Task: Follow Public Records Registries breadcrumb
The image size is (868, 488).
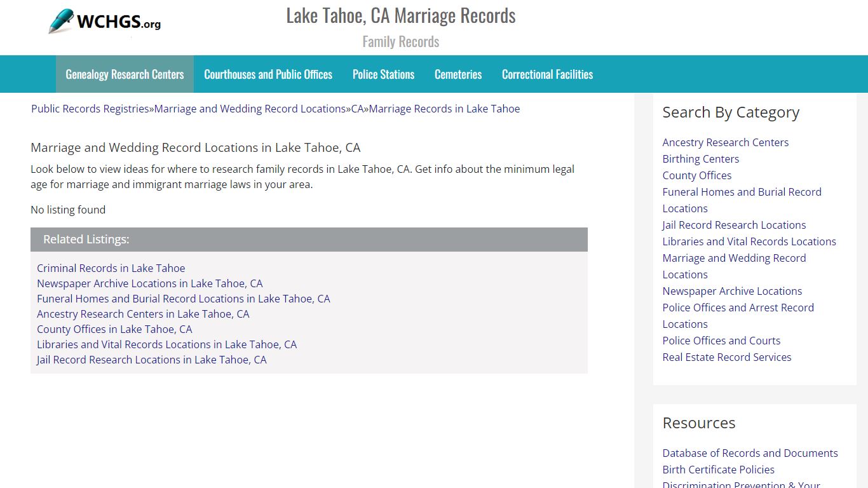Action: [90, 109]
